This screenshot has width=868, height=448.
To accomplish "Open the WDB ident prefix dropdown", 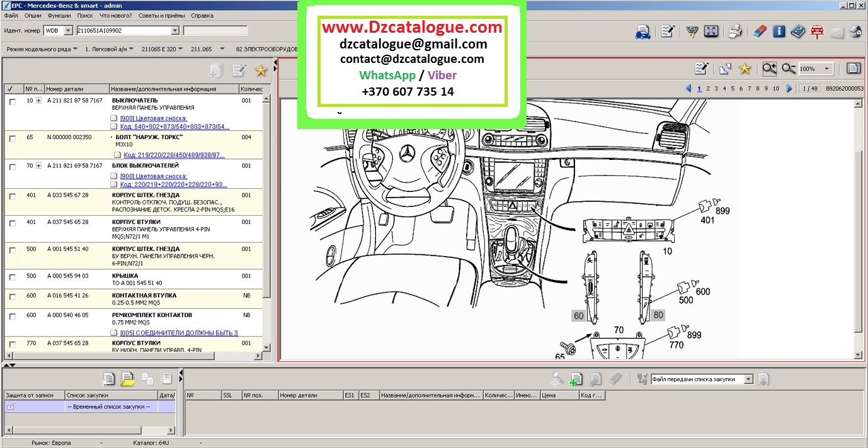I will (x=68, y=30).
